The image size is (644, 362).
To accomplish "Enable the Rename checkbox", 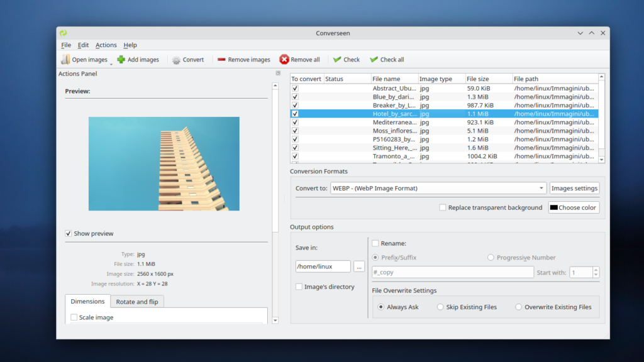I will [x=375, y=243].
